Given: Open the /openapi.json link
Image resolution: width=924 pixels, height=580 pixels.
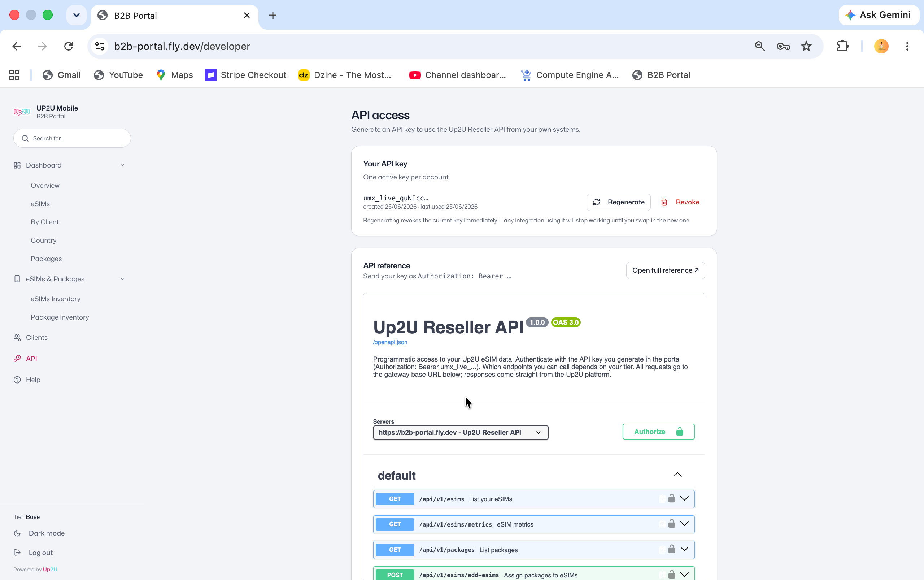Looking at the screenshot, I should click(x=390, y=342).
